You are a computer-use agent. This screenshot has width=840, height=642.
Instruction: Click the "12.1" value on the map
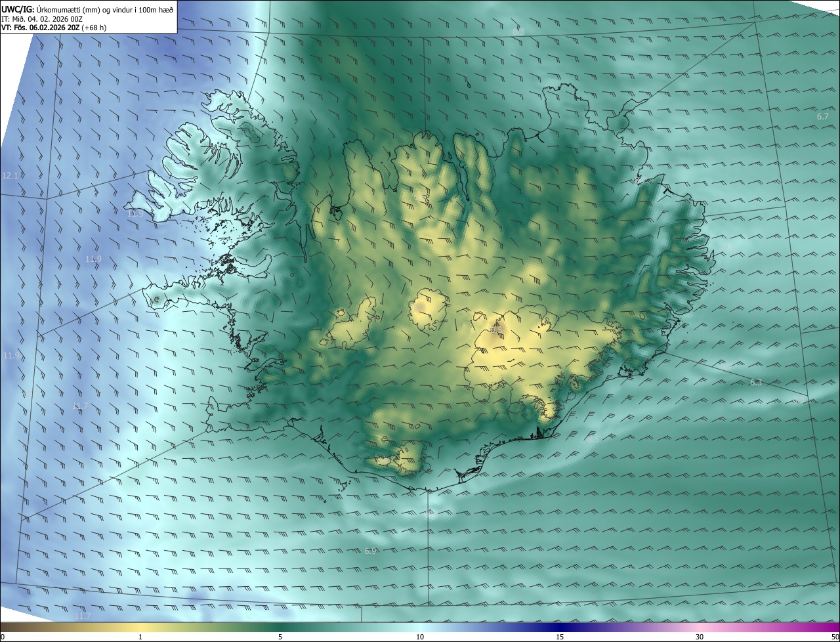(x=10, y=176)
